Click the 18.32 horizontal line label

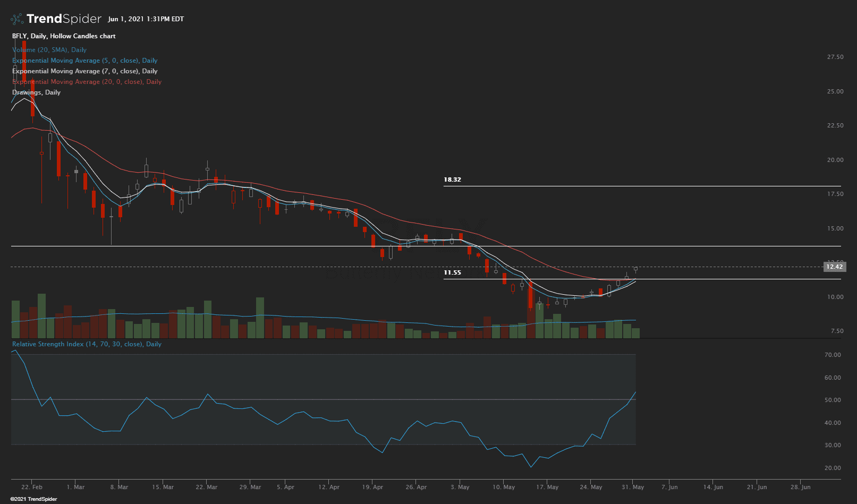pyautogui.click(x=452, y=180)
